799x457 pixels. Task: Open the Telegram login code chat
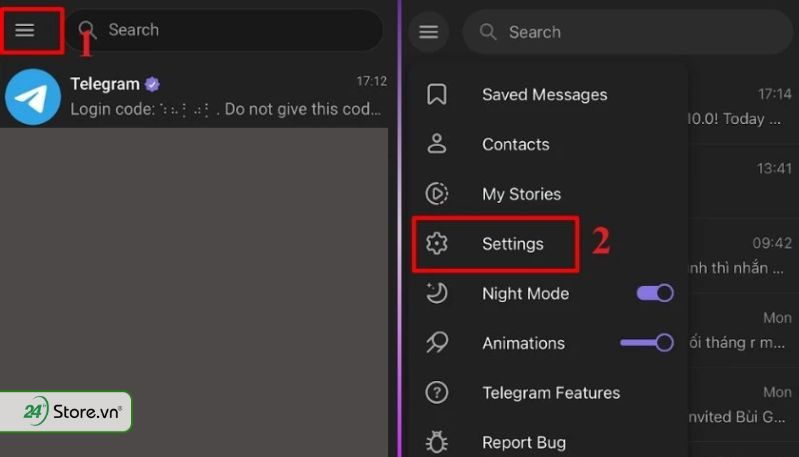225,96
